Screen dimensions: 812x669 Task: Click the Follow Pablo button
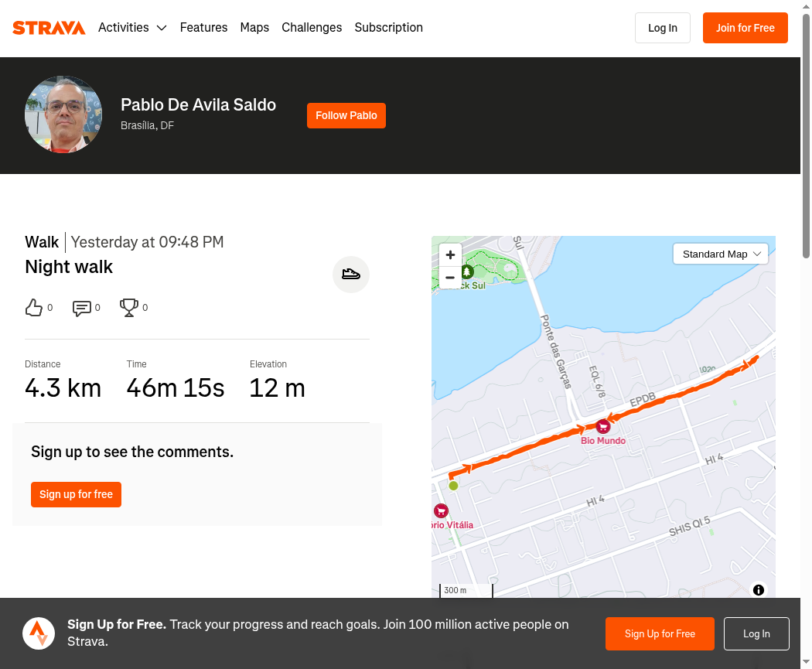(x=346, y=115)
